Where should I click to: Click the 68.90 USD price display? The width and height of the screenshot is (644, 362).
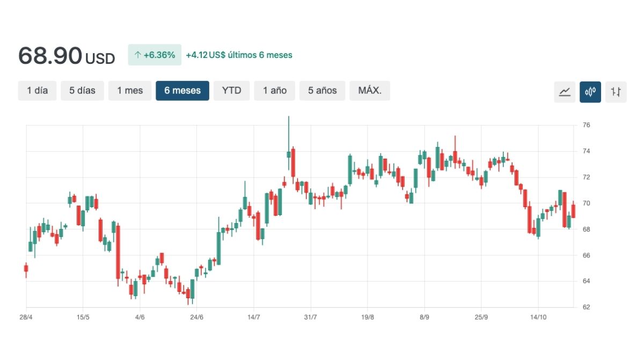(x=67, y=56)
